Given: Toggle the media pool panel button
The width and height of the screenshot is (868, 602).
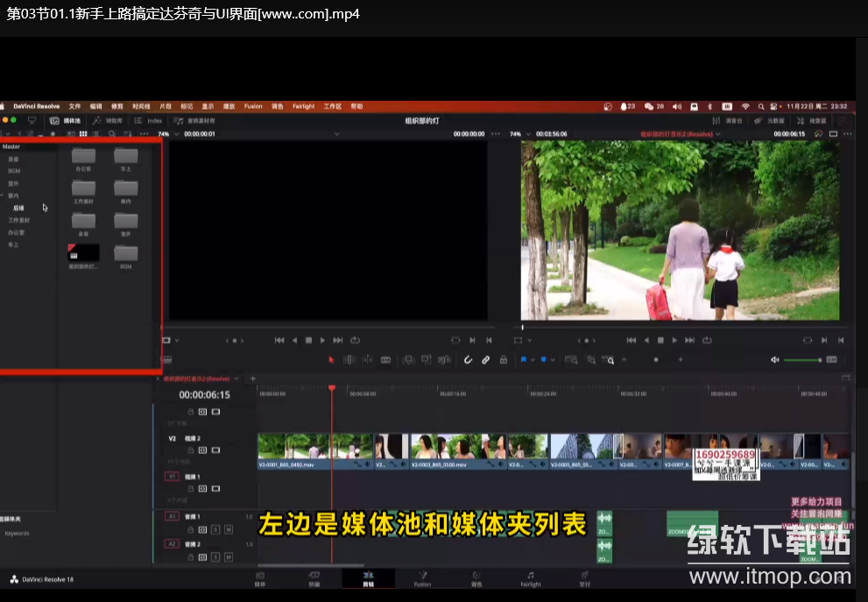Looking at the screenshot, I should (65, 120).
